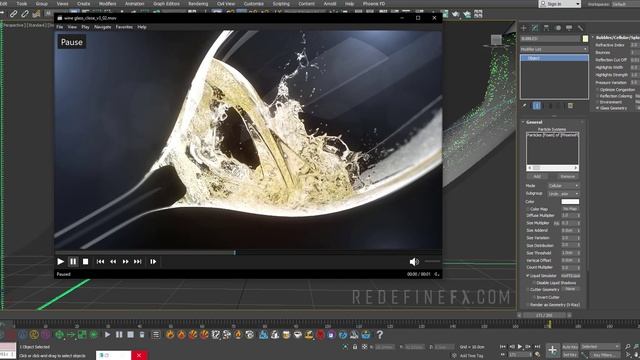The image size is (640, 360).
Task: Open the media player Favorites menu
Action: pyautogui.click(x=124, y=27)
